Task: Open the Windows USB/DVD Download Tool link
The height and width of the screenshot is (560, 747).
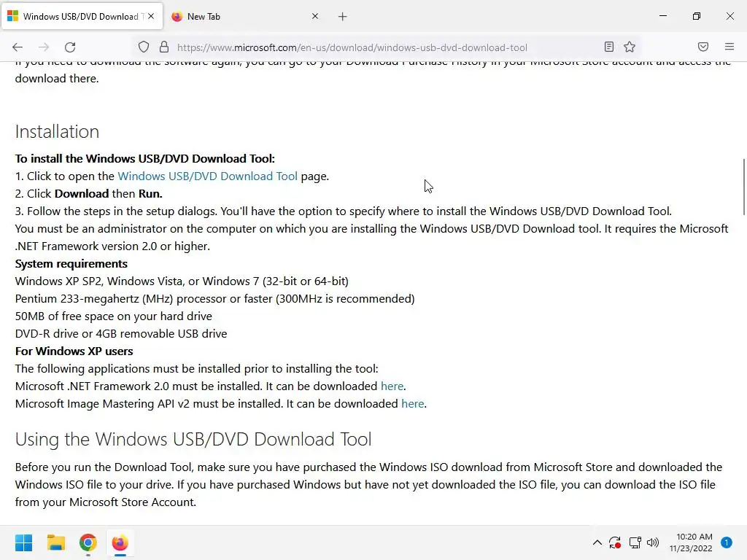Action: point(207,176)
